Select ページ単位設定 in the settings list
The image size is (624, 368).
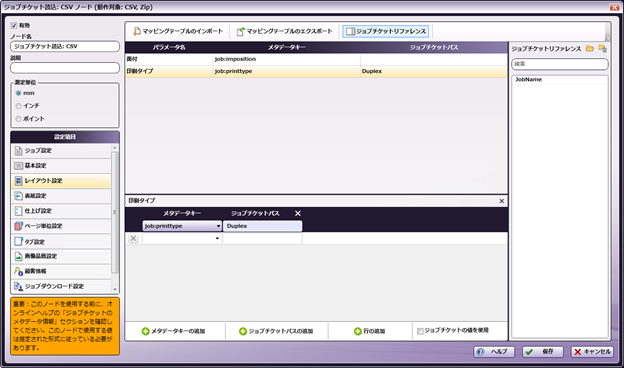point(61,226)
